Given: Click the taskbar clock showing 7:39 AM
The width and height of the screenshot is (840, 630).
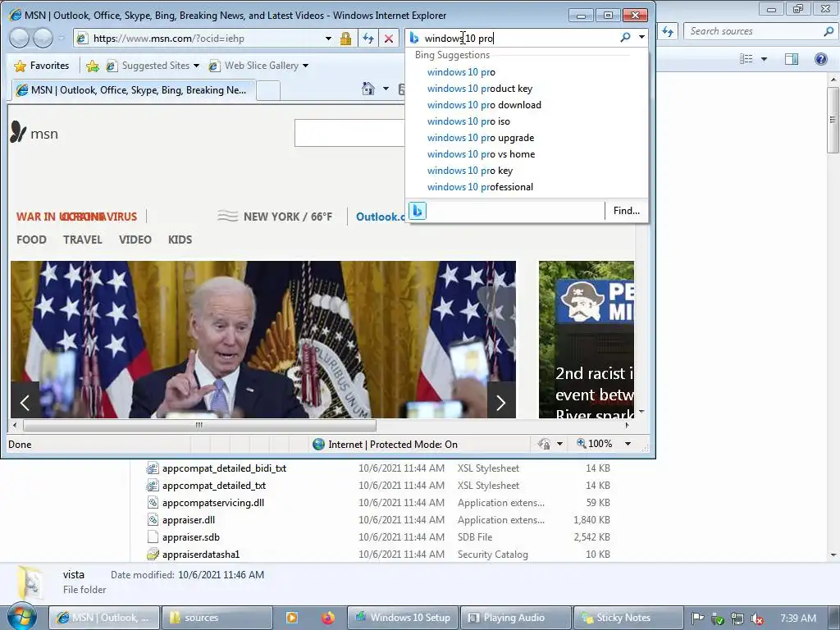Looking at the screenshot, I should coord(797,619).
